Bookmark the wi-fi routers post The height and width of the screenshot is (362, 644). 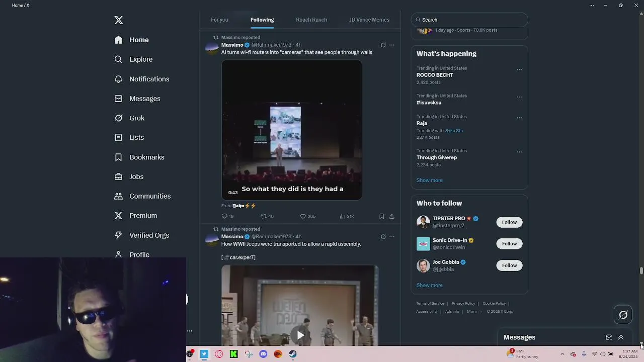382,216
